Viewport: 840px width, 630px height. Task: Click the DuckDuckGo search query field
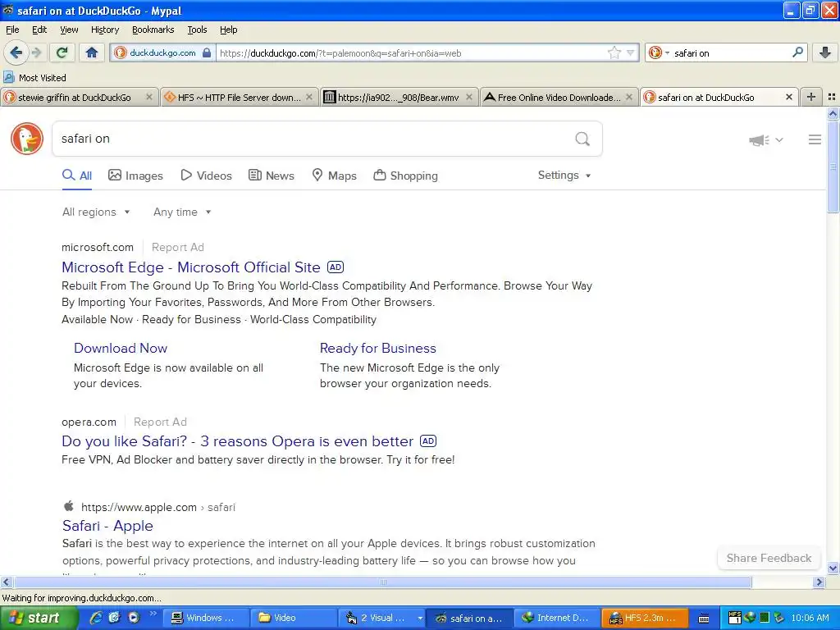(311, 139)
